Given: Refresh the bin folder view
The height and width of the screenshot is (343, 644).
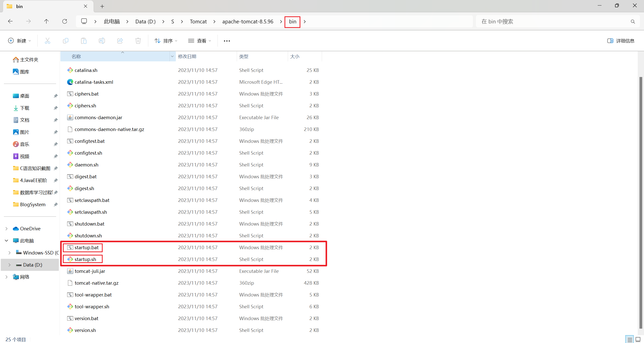Looking at the screenshot, I should click(65, 21).
